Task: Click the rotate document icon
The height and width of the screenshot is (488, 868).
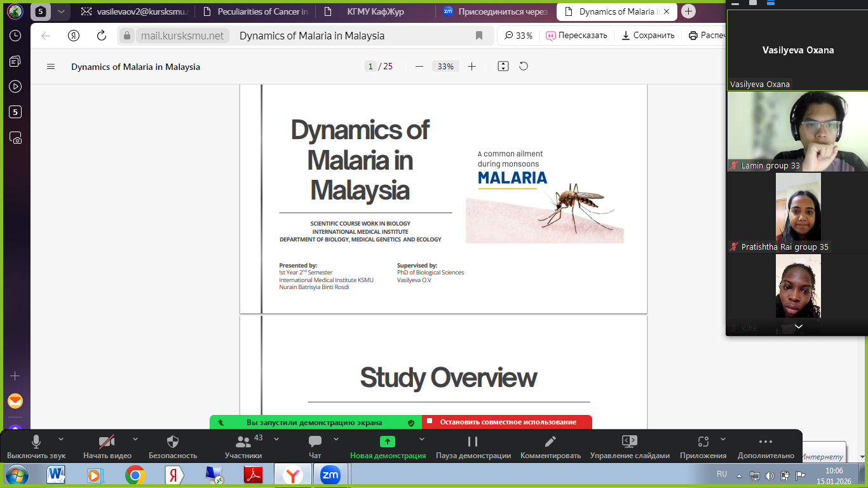Action: (x=524, y=66)
